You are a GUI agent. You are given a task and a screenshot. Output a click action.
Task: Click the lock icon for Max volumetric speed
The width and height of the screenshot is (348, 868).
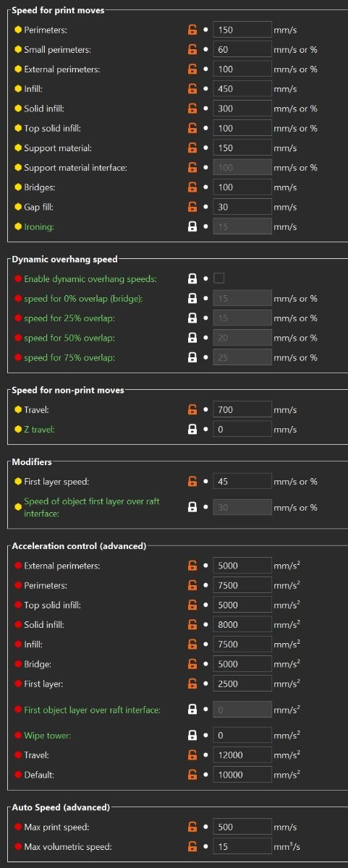click(192, 846)
